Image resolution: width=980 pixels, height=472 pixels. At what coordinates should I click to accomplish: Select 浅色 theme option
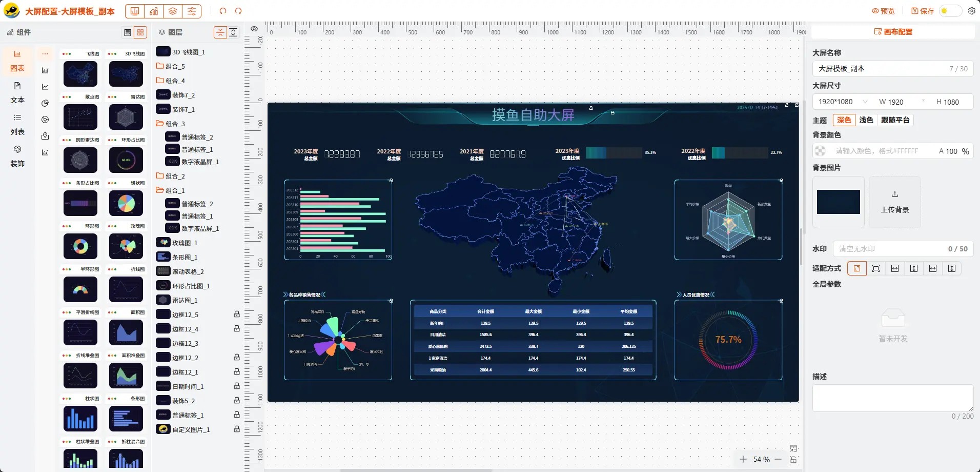tap(866, 120)
